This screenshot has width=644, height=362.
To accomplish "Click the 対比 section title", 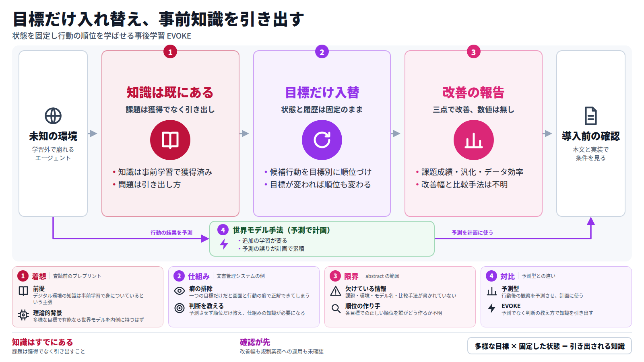I will (508, 276).
